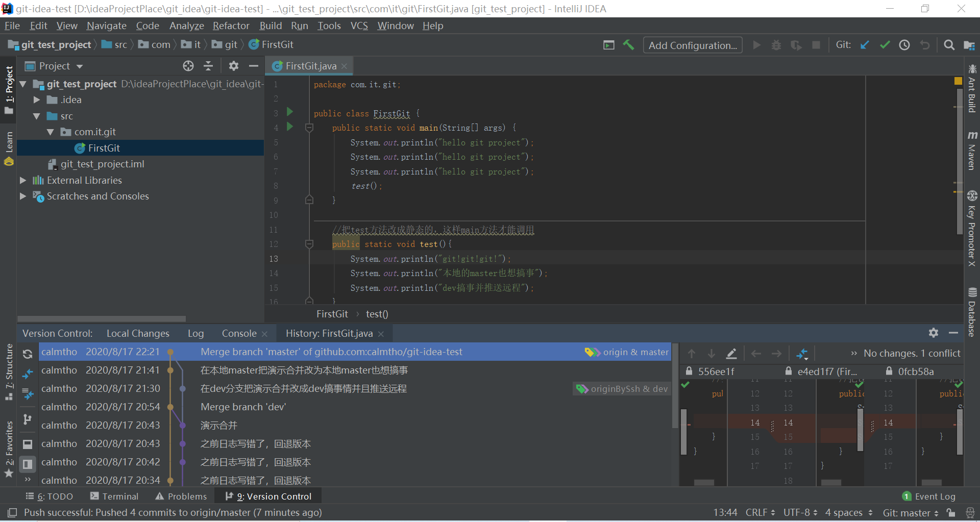The image size is (980, 522).
Task: Collapse the com.it.git package
Action: click(x=50, y=132)
